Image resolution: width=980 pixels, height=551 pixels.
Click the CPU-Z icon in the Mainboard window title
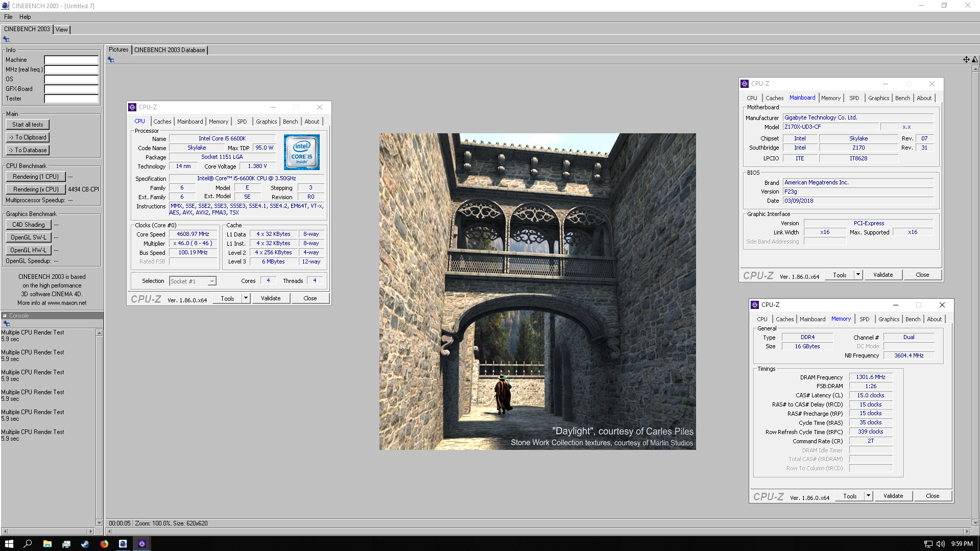click(745, 84)
